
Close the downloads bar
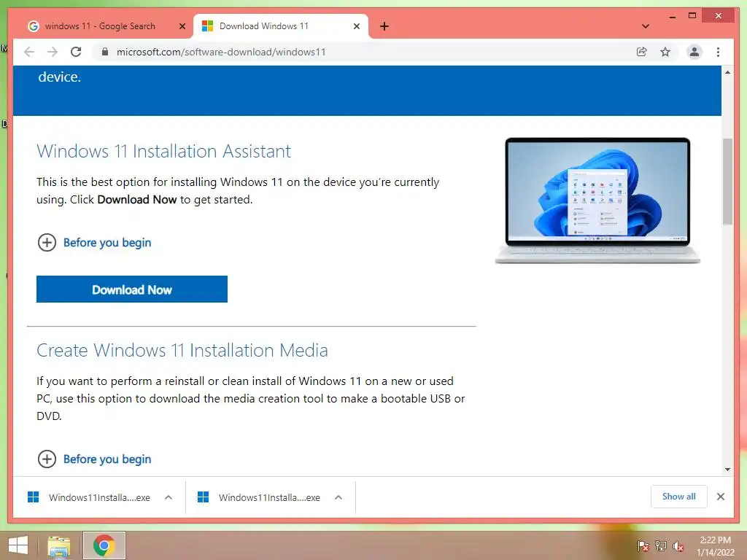(x=720, y=497)
